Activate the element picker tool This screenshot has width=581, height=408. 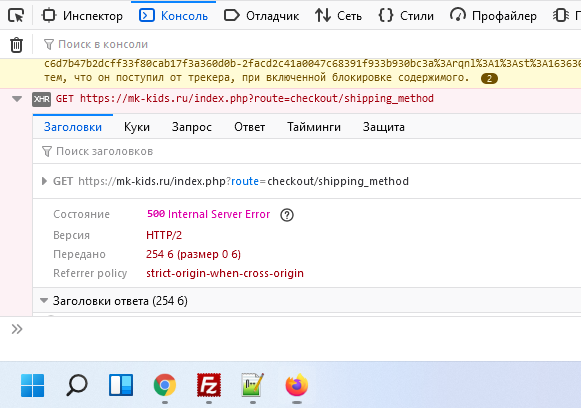(x=16, y=16)
